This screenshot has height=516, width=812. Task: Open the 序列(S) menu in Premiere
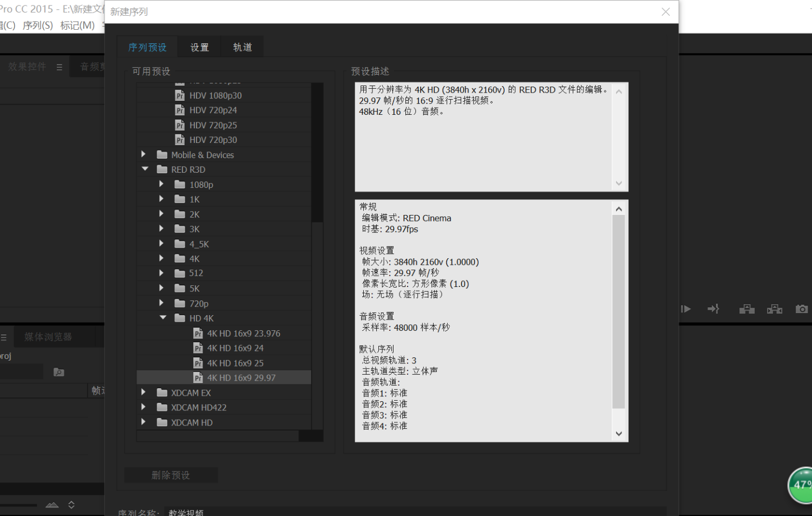tap(38, 25)
